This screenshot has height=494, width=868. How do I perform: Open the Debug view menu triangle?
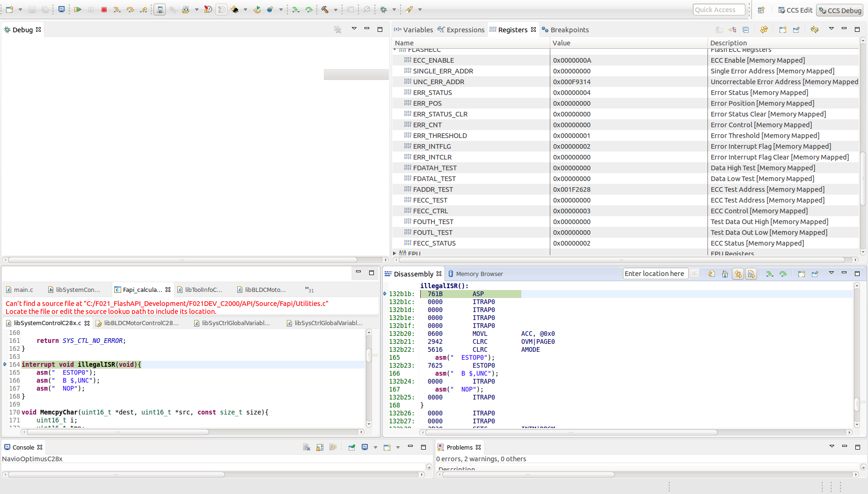[x=354, y=29]
